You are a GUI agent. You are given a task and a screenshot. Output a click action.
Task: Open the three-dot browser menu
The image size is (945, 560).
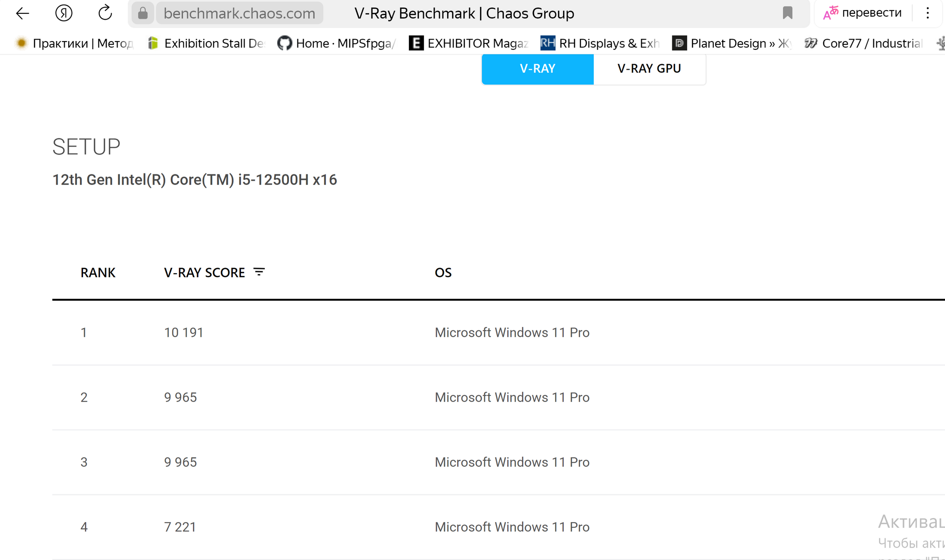[x=927, y=13]
